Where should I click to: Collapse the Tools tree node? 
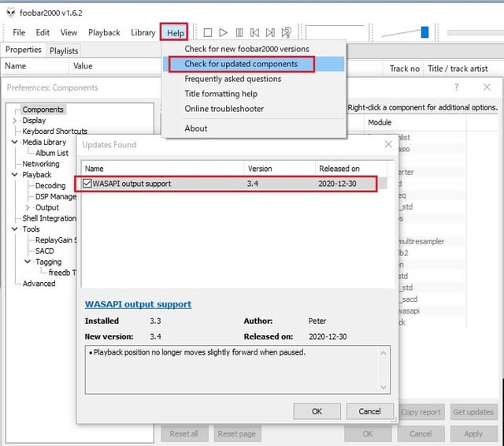click(14, 229)
